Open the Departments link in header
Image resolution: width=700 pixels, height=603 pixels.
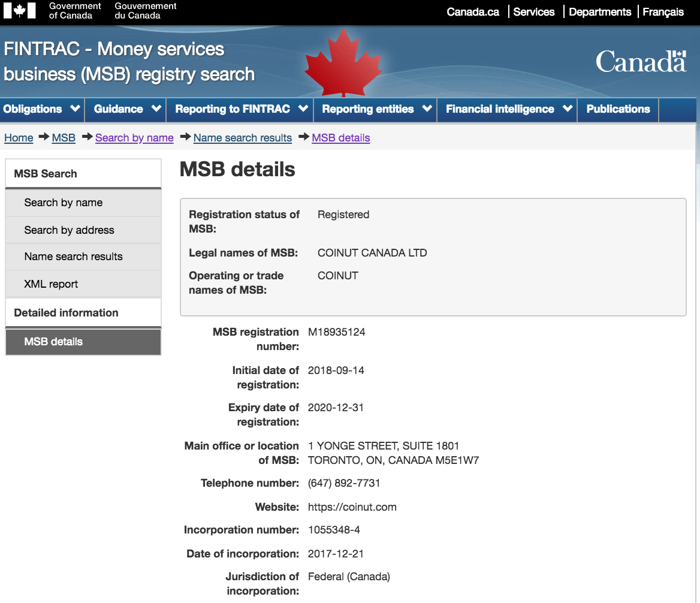pos(600,12)
